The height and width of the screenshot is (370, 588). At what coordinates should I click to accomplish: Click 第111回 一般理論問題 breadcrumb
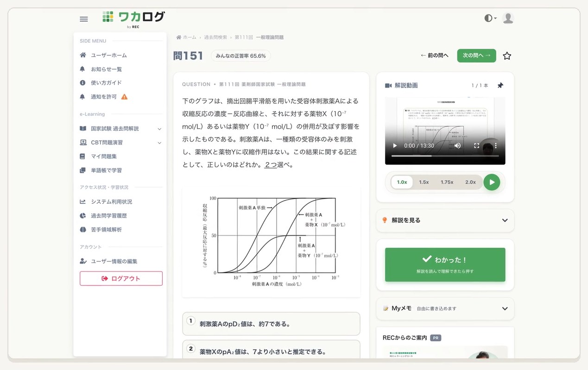(x=259, y=37)
